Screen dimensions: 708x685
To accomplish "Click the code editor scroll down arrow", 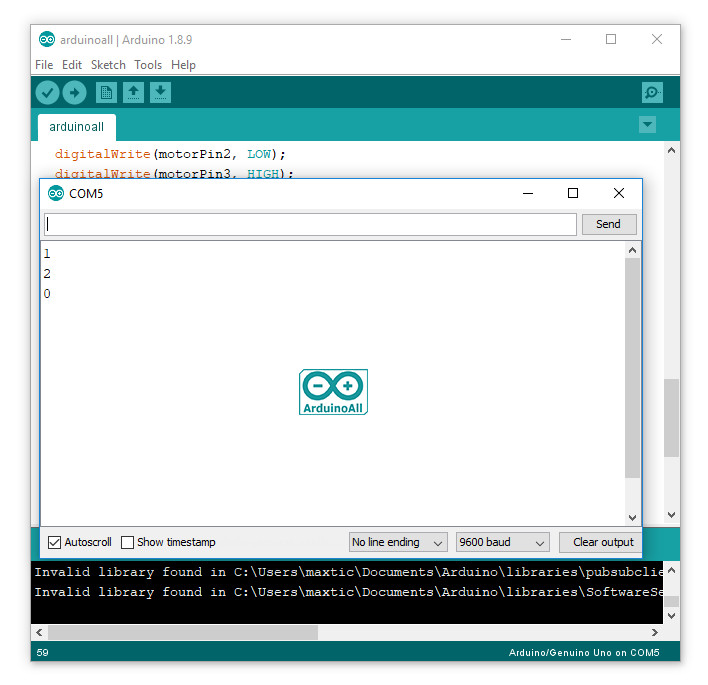I will point(671,515).
